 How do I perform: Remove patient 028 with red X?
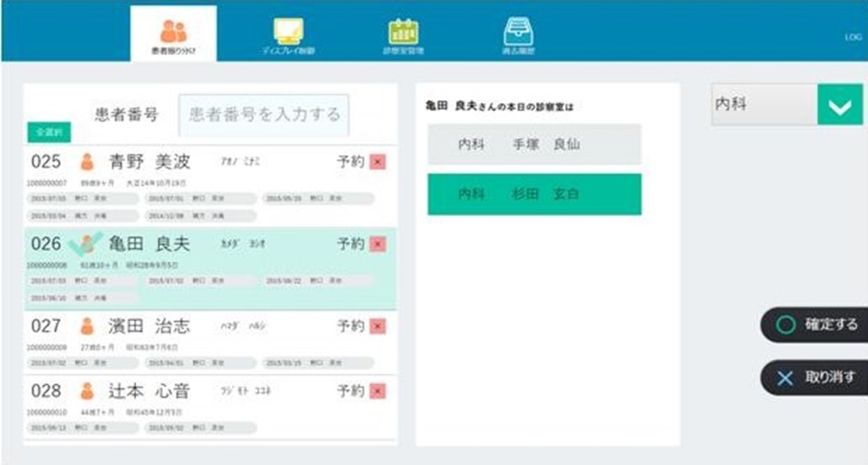(x=378, y=391)
